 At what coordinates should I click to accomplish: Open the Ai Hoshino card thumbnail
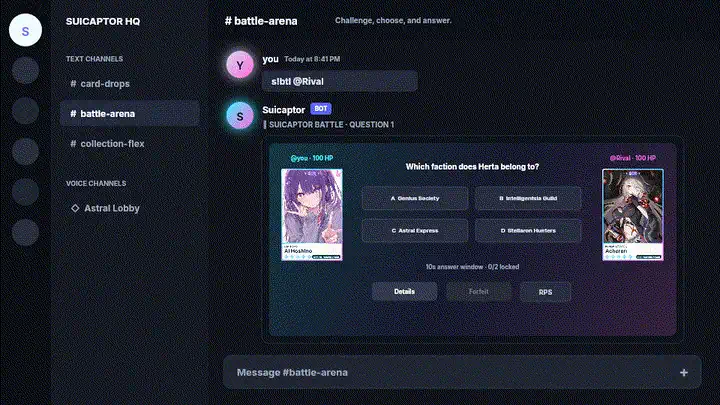[312, 215]
